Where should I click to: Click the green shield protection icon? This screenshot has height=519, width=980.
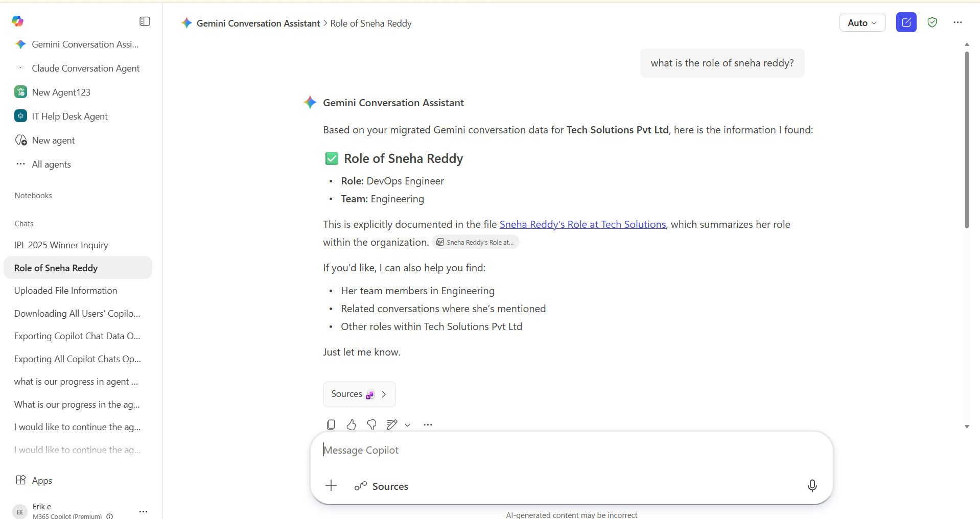[932, 22]
